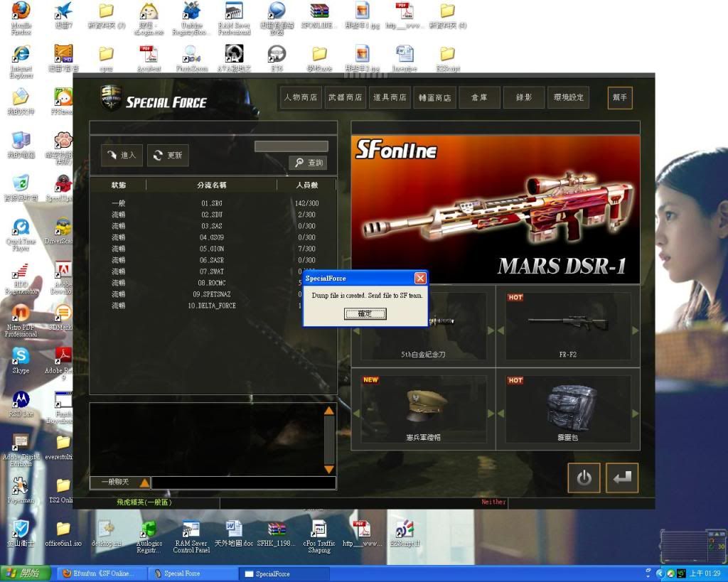Show next item after FR-F2 card

click(x=635, y=330)
